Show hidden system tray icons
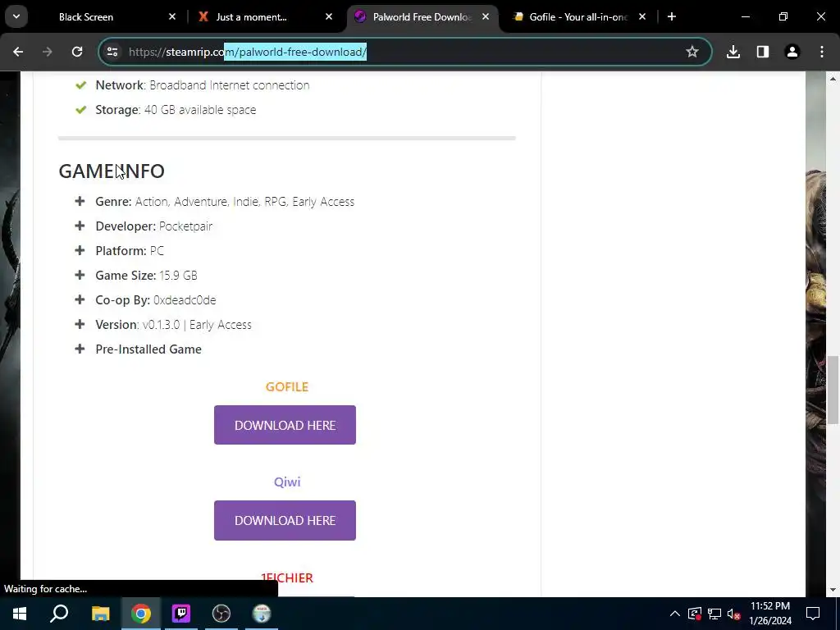 675,614
